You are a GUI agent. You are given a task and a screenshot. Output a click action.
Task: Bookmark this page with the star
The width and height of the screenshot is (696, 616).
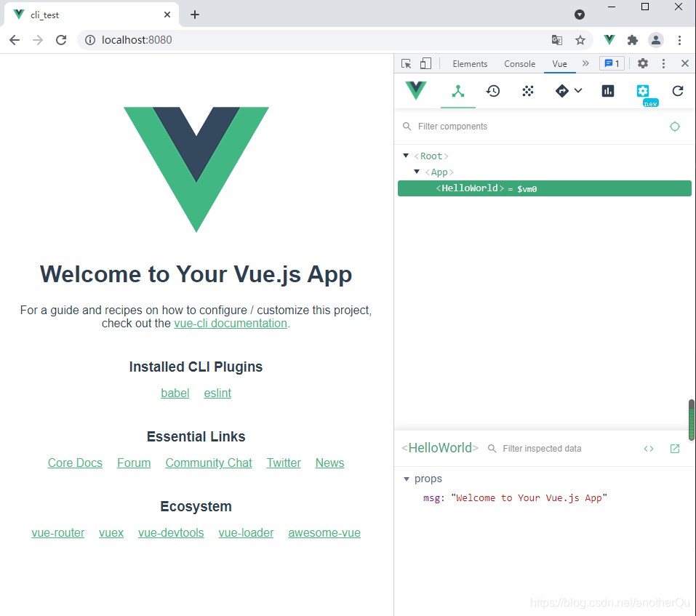coord(580,40)
